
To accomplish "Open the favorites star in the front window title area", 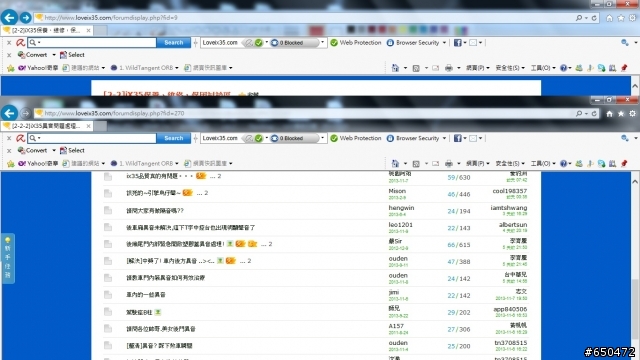I will pos(621,114).
